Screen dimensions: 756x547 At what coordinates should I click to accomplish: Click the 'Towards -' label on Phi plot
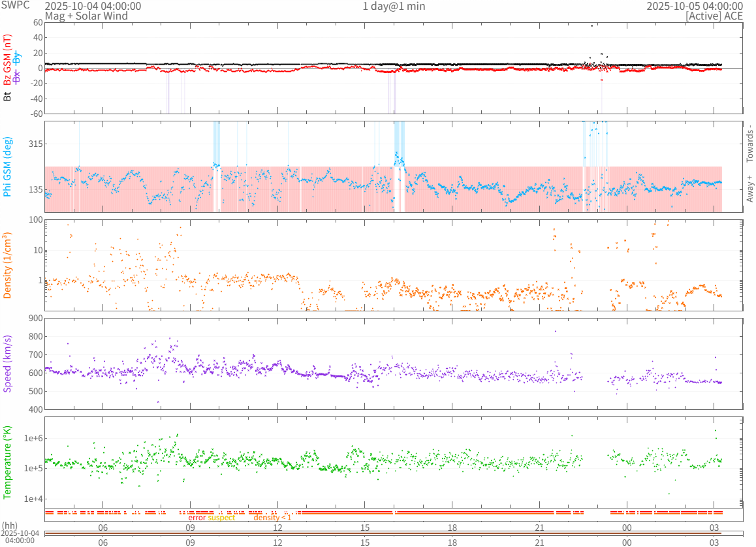click(749, 143)
